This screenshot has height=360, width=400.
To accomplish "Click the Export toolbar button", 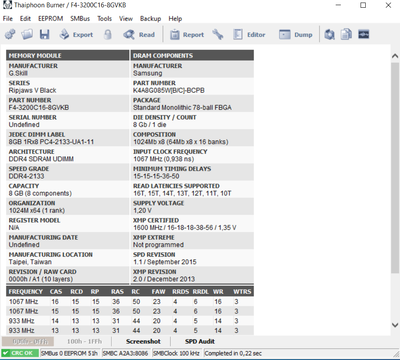I will (x=76, y=34).
